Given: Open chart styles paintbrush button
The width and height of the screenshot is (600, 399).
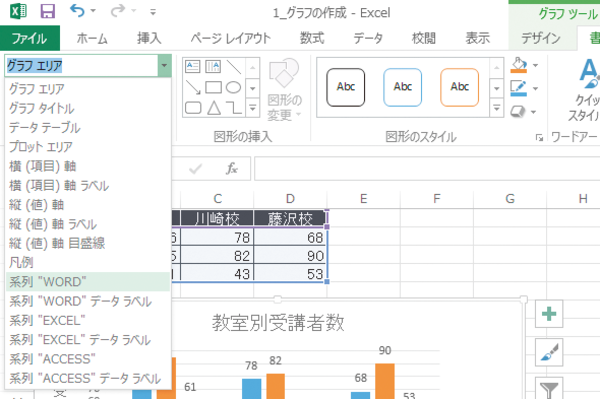Looking at the screenshot, I should point(549,352).
